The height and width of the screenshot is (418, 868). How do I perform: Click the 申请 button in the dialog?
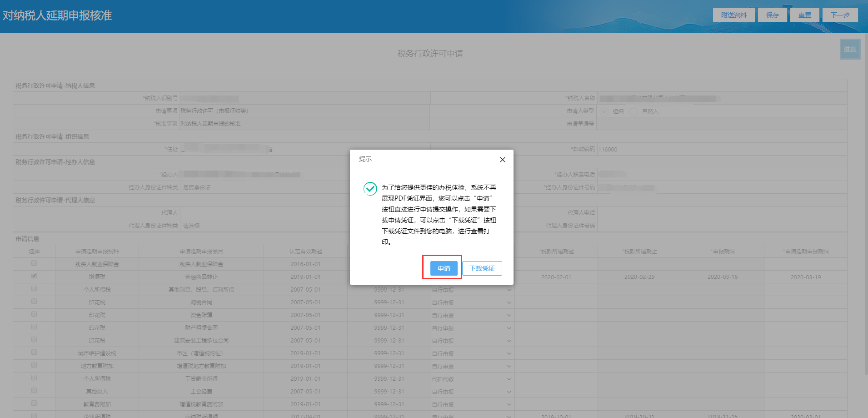click(x=444, y=268)
